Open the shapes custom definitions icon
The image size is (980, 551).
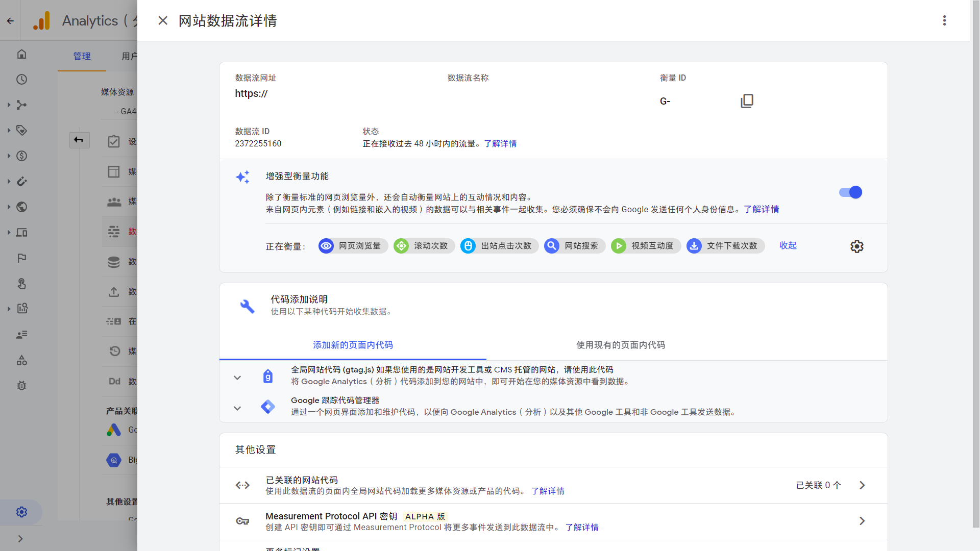click(x=21, y=360)
